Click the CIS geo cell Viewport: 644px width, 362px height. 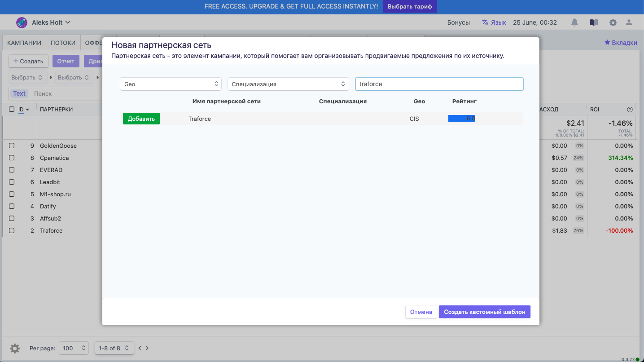coord(414,119)
